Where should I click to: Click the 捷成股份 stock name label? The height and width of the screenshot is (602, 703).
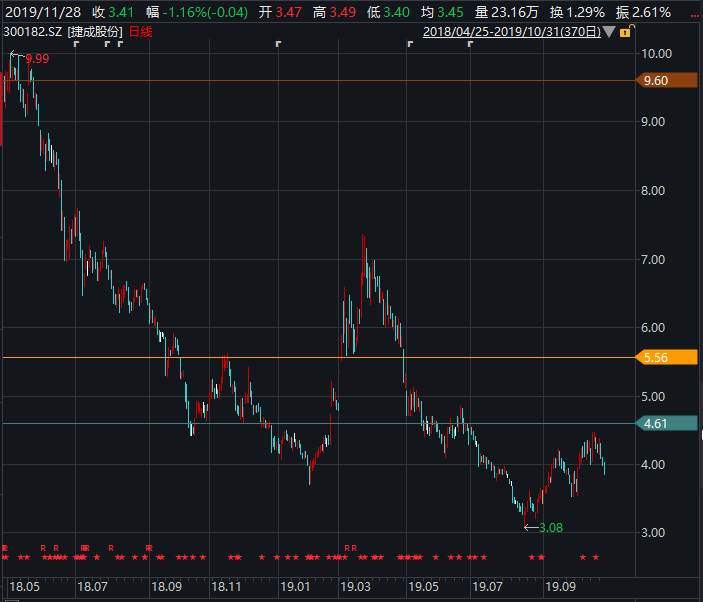tap(96, 32)
